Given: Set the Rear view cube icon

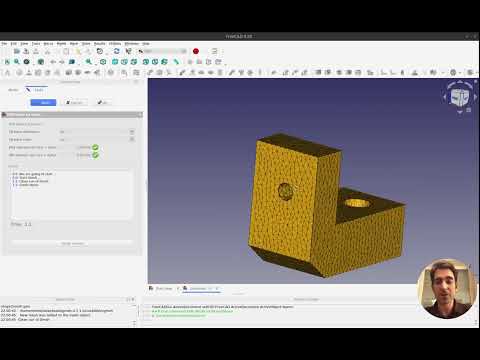Looking at the screenshot, I should click(146, 62).
